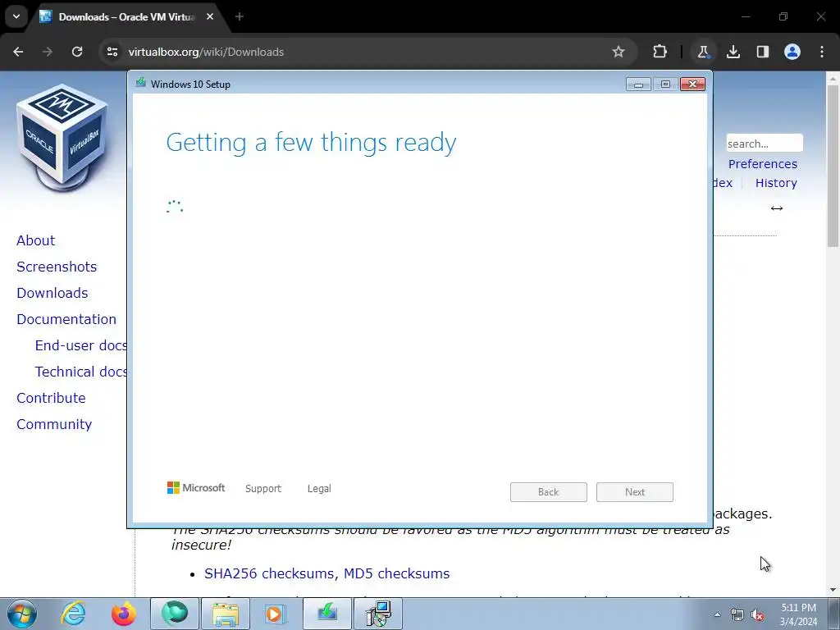Open the taskbar clock showing 5:11 PM
The width and height of the screenshot is (840, 630).
(x=798, y=614)
